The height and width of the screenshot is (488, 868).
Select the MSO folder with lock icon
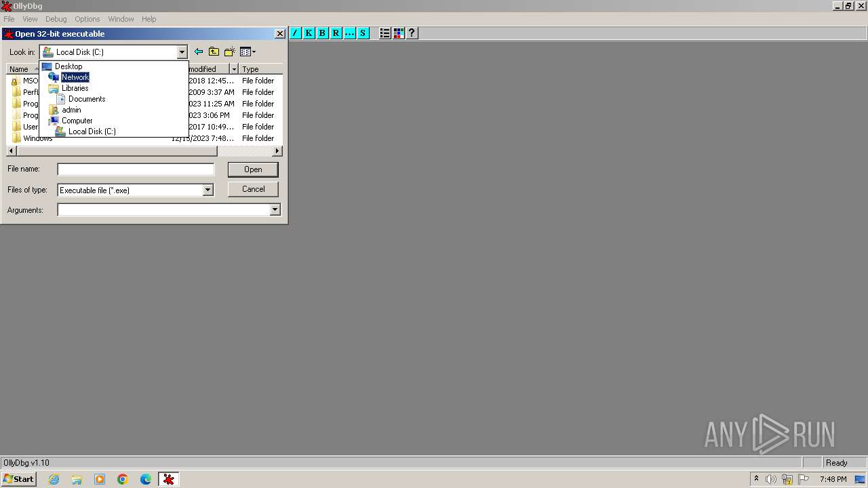pos(25,81)
